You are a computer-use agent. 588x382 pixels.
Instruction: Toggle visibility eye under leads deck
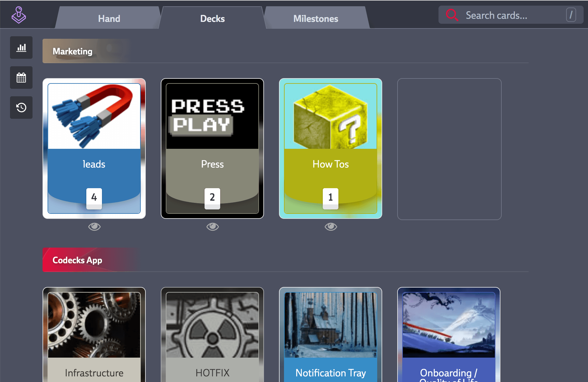[94, 227]
